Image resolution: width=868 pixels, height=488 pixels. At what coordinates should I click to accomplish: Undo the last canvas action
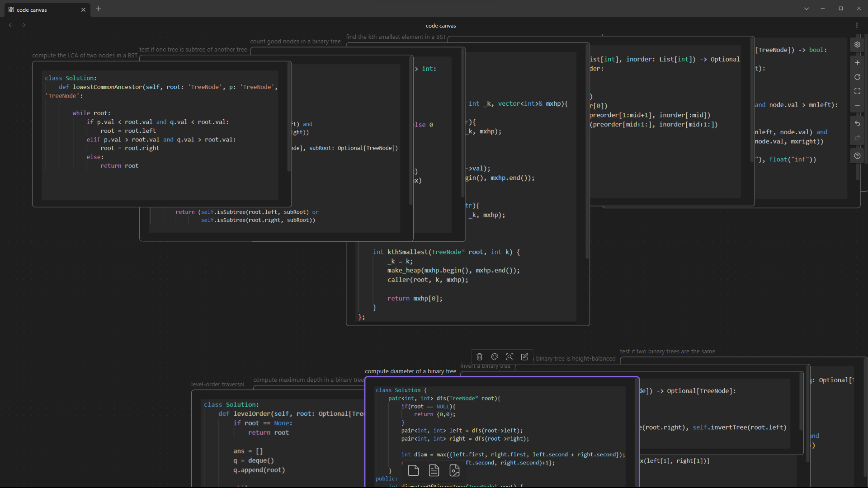pyautogui.click(x=857, y=123)
